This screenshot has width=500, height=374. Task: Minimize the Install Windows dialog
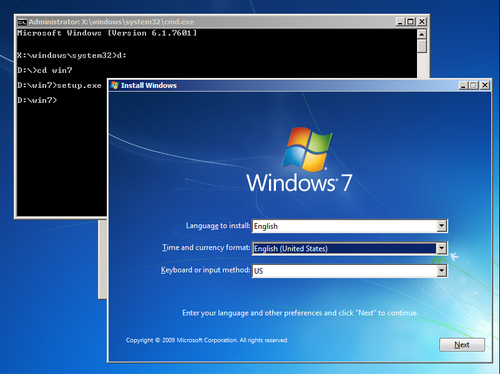click(463, 85)
